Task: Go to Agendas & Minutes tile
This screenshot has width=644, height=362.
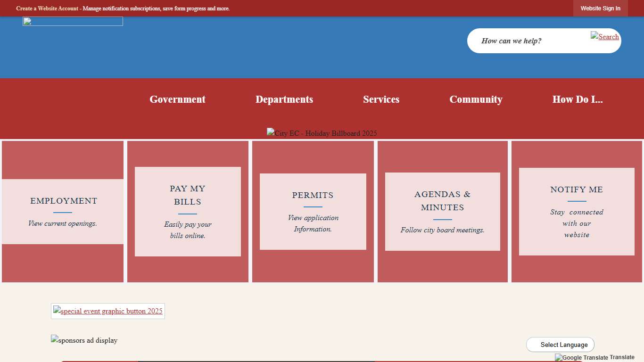Action: click(x=442, y=212)
